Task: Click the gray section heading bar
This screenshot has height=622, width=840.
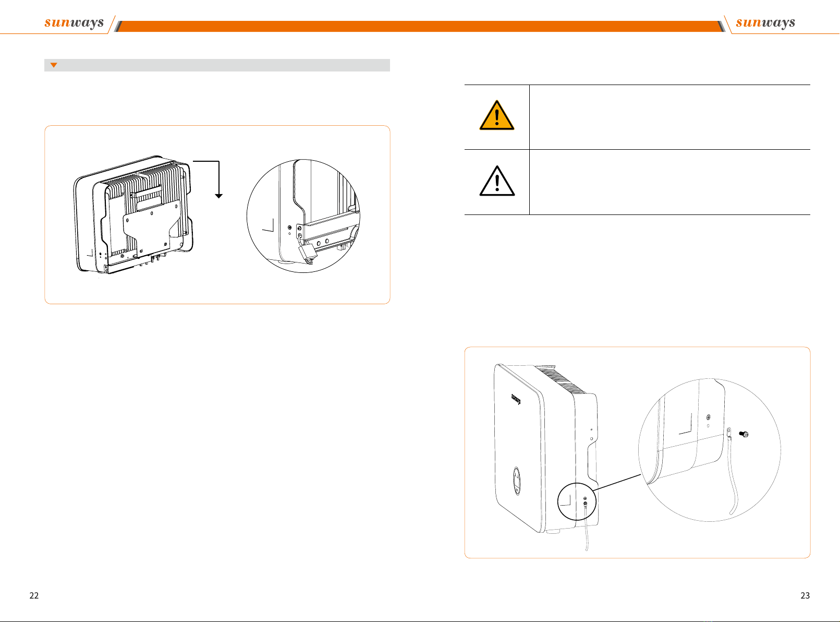Action: 217,65
